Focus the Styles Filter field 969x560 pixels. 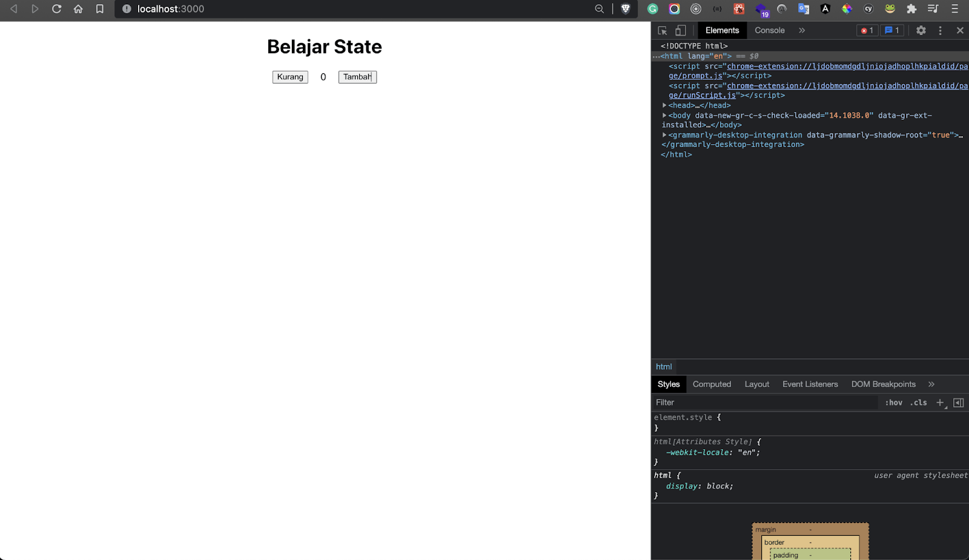click(765, 403)
